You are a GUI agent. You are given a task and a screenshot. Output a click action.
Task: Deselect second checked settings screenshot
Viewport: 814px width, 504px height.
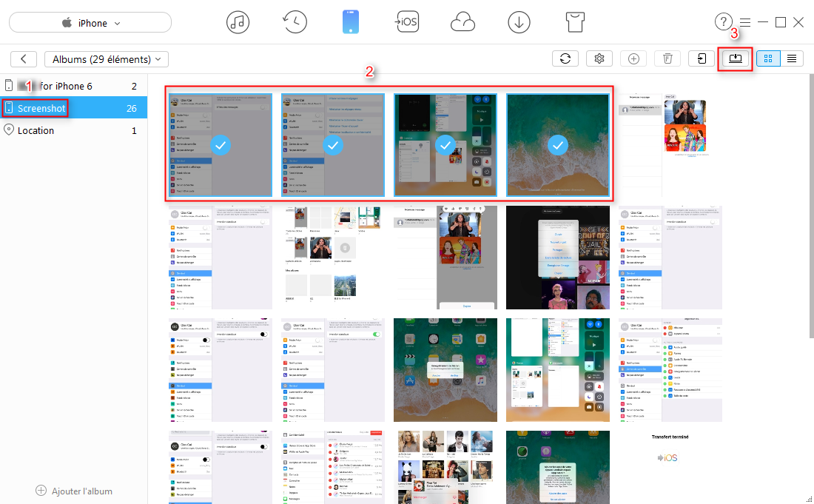333,145
